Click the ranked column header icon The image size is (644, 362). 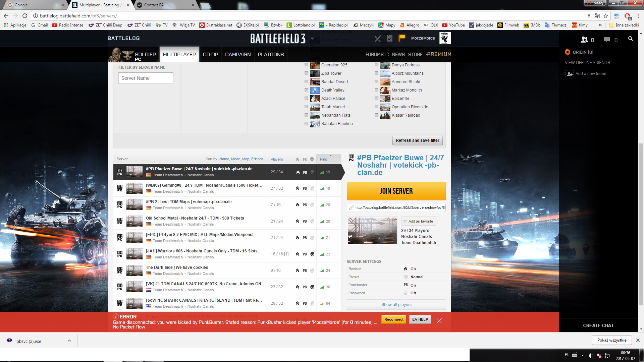297,159
